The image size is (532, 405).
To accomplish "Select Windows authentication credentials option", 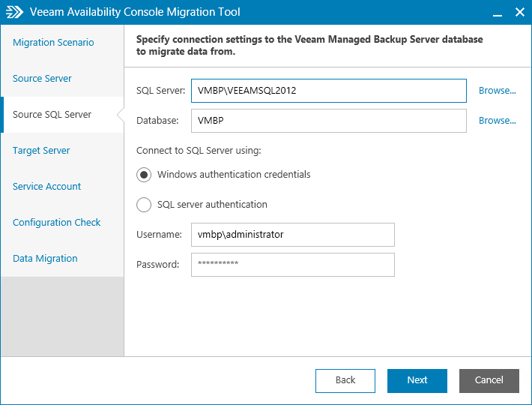I will point(144,175).
